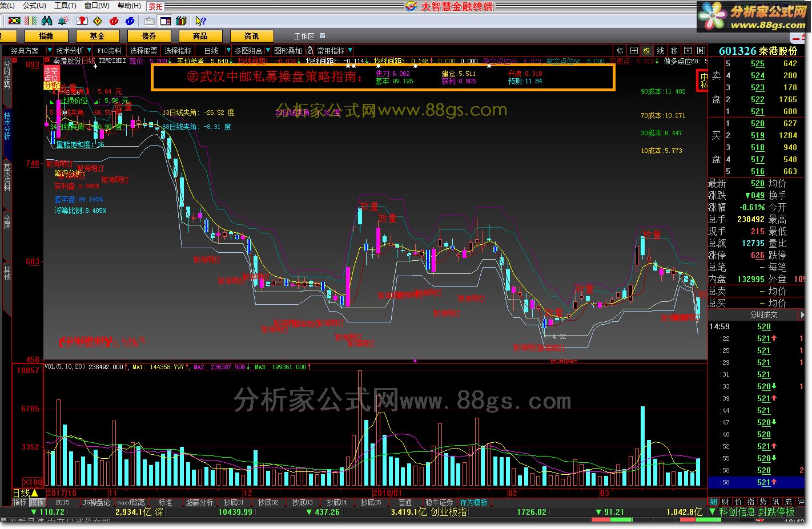The width and height of the screenshot is (812, 529).
Task: Open the binoculars search tool
Action: pos(47,21)
